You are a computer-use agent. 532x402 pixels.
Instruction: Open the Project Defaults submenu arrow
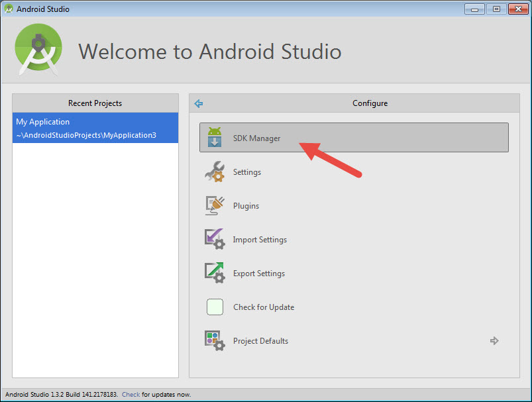pyautogui.click(x=494, y=340)
